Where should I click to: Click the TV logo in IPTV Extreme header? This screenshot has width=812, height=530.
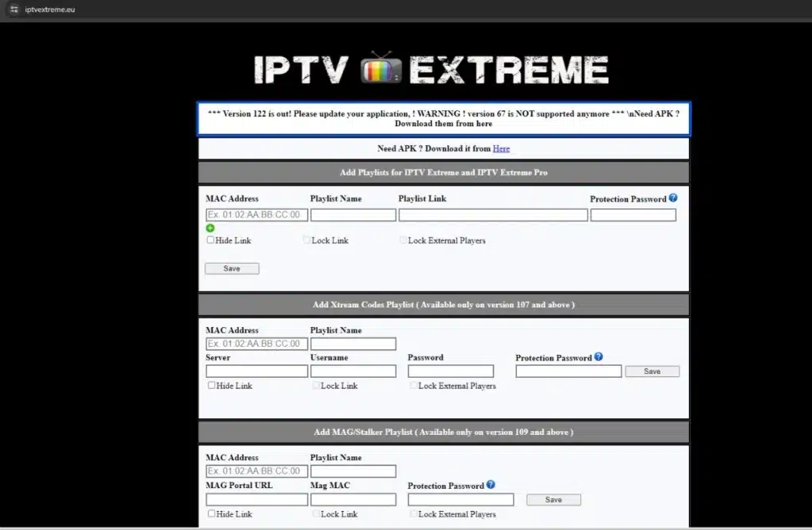[x=381, y=69]
